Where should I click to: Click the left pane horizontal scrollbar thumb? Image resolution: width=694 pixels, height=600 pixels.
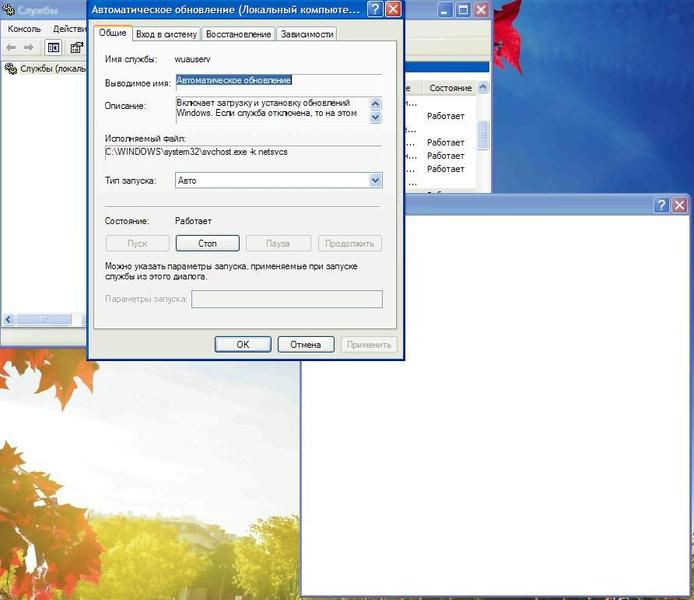coord(43,319)
